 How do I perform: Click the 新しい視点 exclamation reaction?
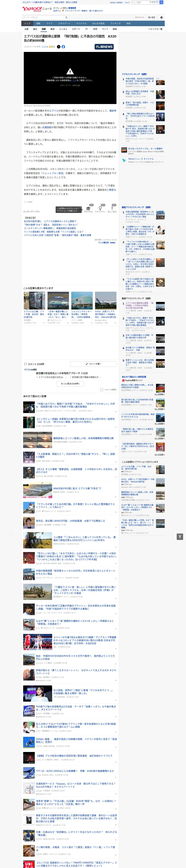(x=112, y=209)
